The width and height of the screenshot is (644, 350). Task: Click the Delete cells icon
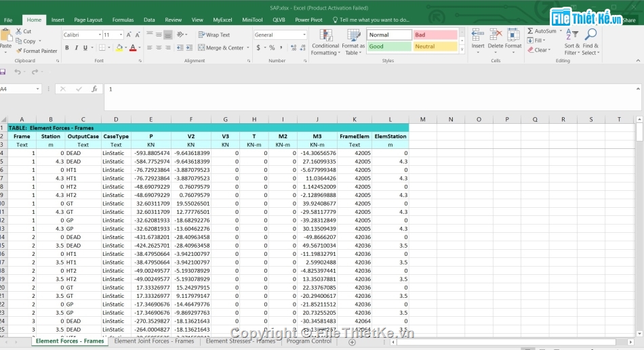pyautogui.click(x=496, y=35)
